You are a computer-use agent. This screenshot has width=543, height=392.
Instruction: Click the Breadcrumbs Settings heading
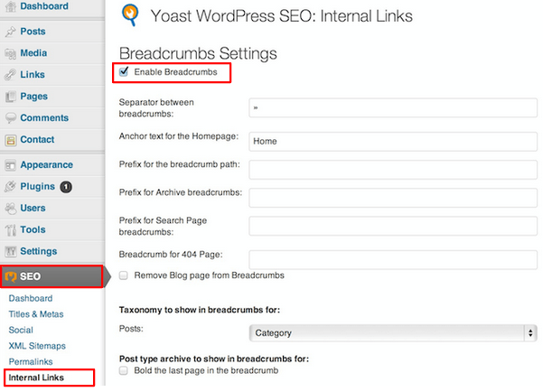pyautogui.click(x=198, y=54)
